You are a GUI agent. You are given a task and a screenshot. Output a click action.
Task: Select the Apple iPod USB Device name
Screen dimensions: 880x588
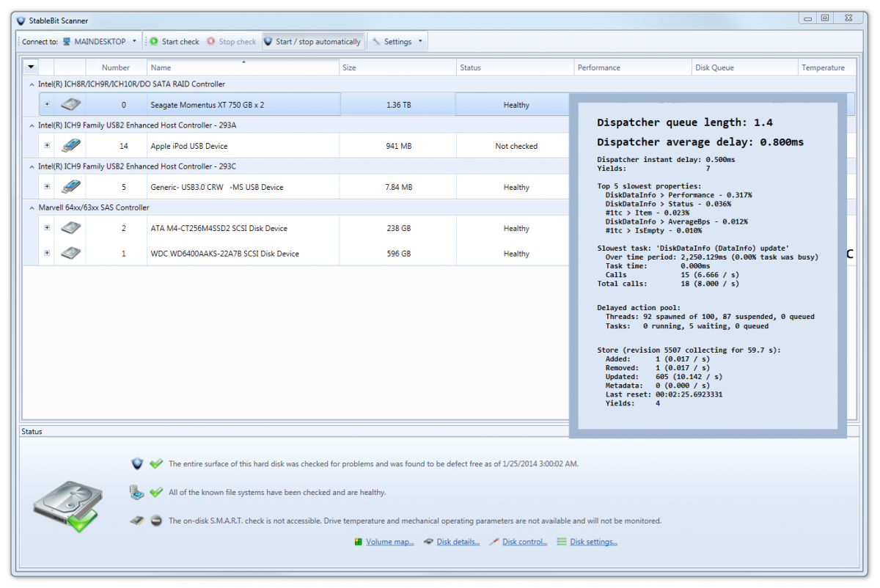pos(189,146)
